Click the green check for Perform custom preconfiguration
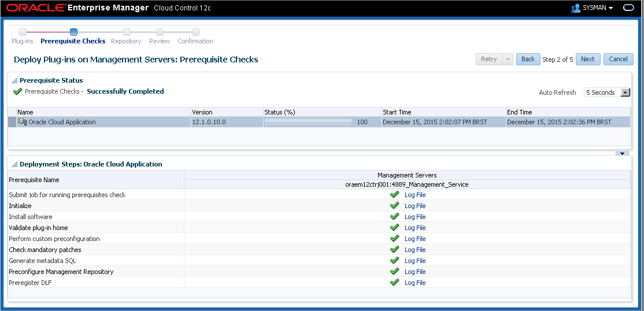The height and width of the screenshot is (311, 644). 395,239
